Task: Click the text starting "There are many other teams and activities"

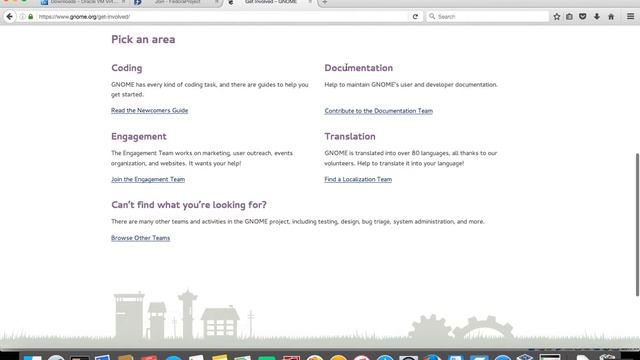Action: click(x=298, y=222)
